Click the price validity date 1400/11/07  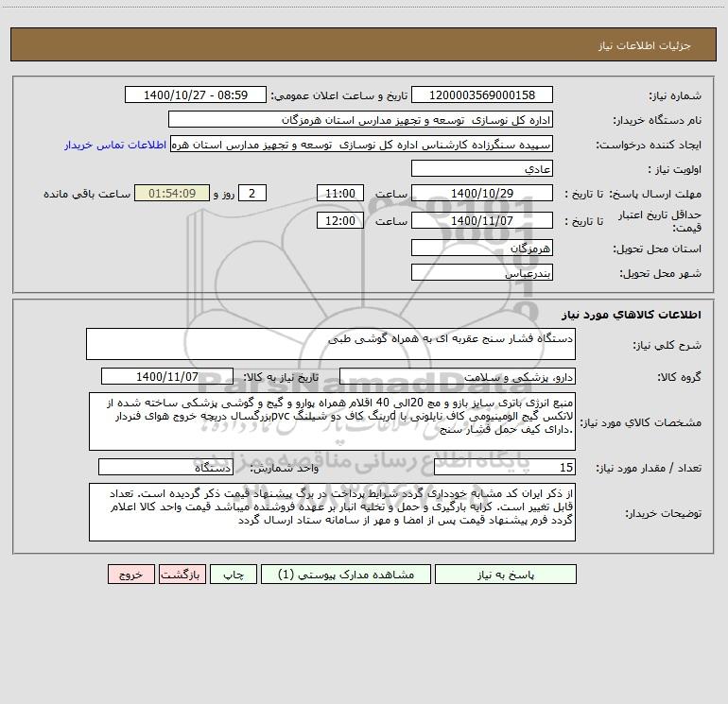(x=482, y=220)
